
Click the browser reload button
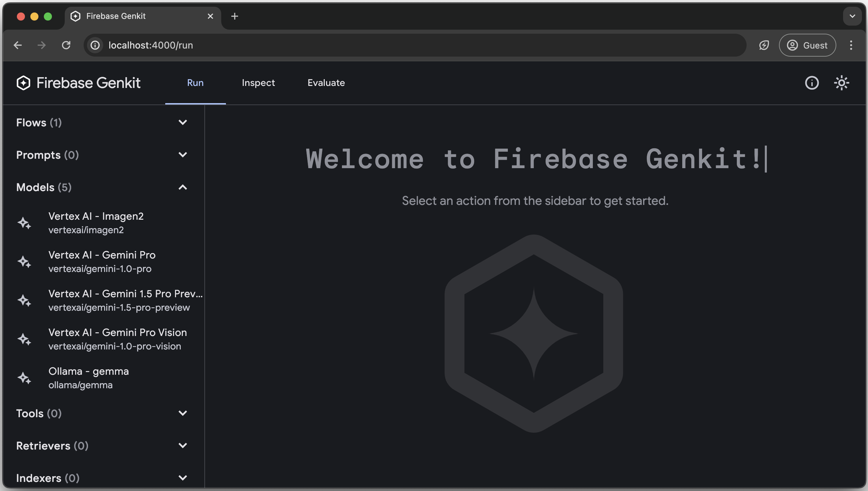coord(65,45)
